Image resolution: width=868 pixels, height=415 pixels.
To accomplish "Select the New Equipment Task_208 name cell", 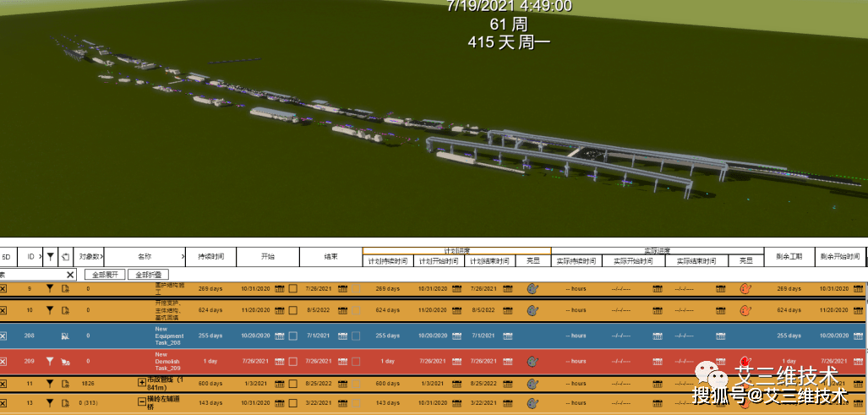I will click(169, 336).
